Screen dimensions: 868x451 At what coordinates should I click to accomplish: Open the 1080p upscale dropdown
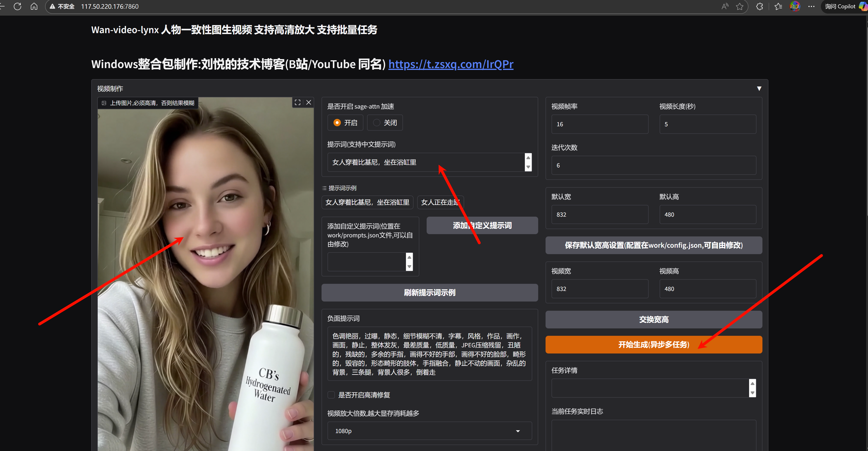429,431
